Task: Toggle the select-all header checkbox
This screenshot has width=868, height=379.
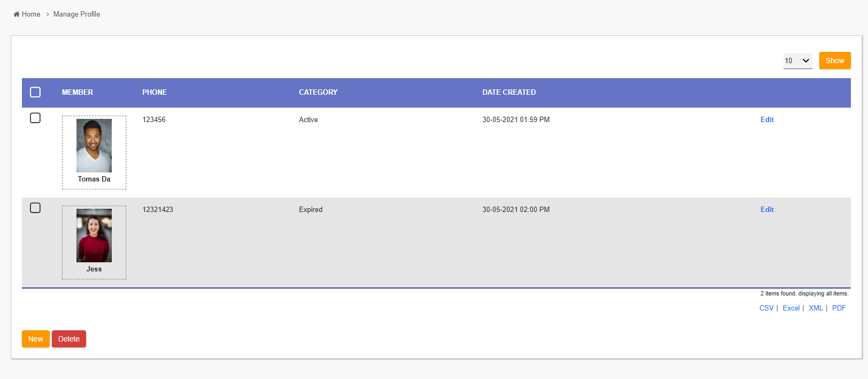Action: (x=35, y=92)
